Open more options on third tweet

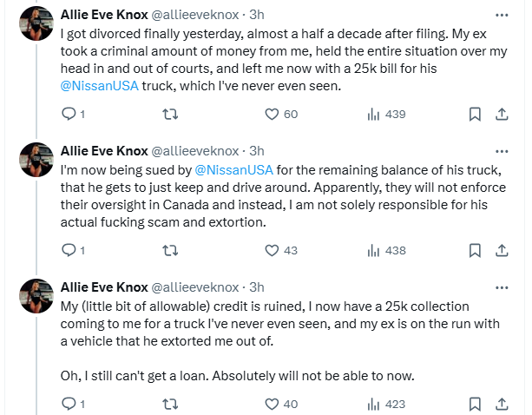click(502, 287)
